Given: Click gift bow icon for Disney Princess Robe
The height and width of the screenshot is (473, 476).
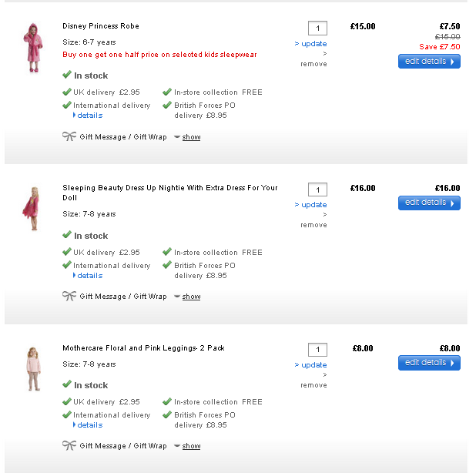Looking at the screenshot, I should 69,136.
